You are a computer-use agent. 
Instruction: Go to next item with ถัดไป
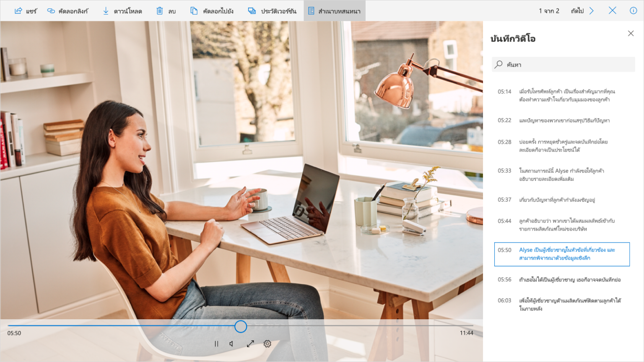583,11
